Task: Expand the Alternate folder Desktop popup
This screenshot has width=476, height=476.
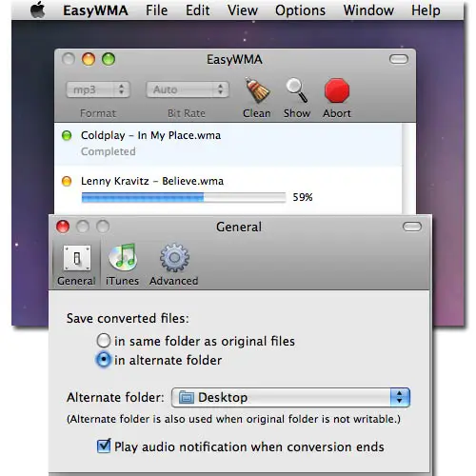Action: [x=290, y=397]
